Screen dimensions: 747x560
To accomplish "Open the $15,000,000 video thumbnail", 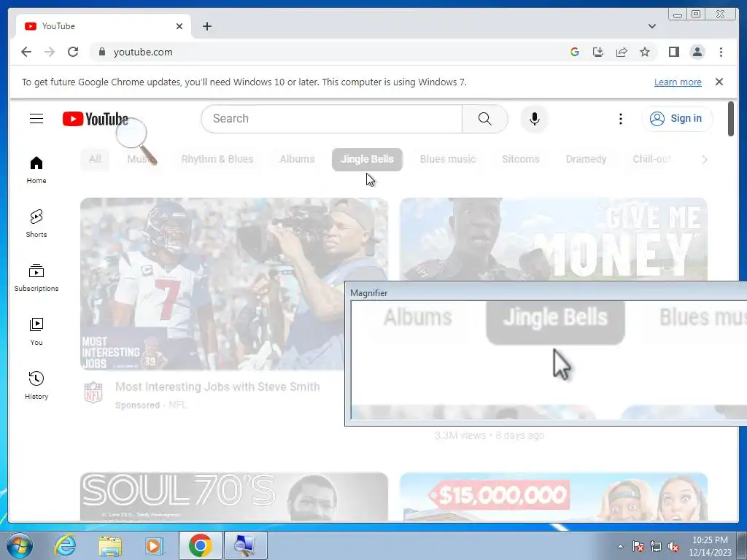I will 553,497.
